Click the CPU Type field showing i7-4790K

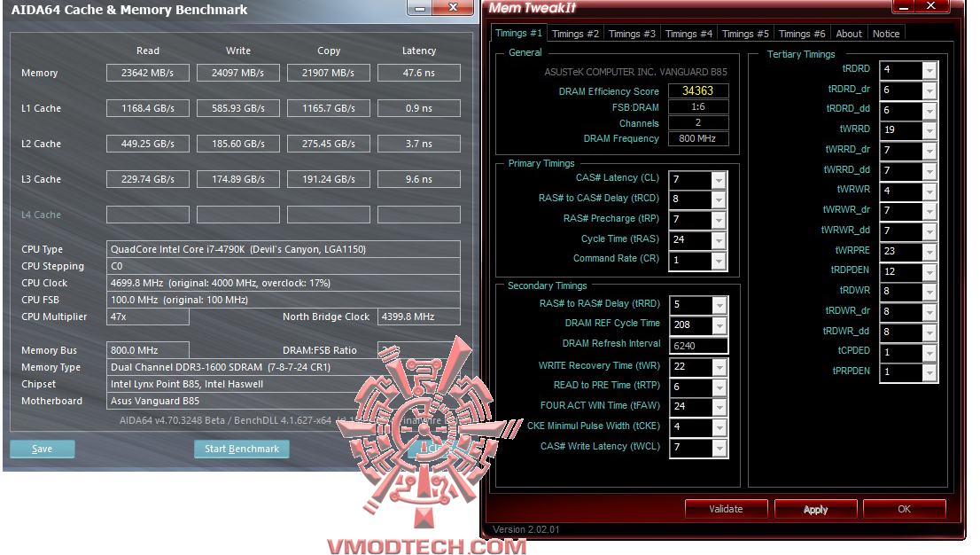coord(284,249)
